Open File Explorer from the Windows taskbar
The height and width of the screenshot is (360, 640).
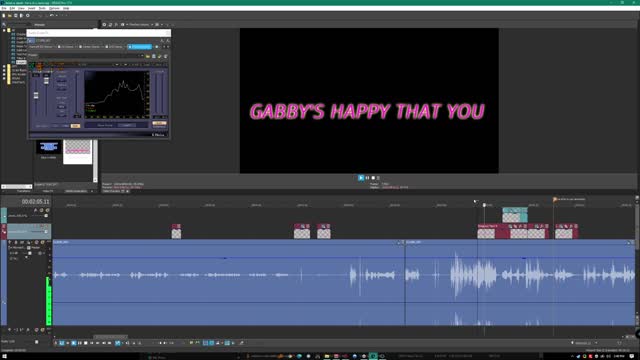pos(327,356)
